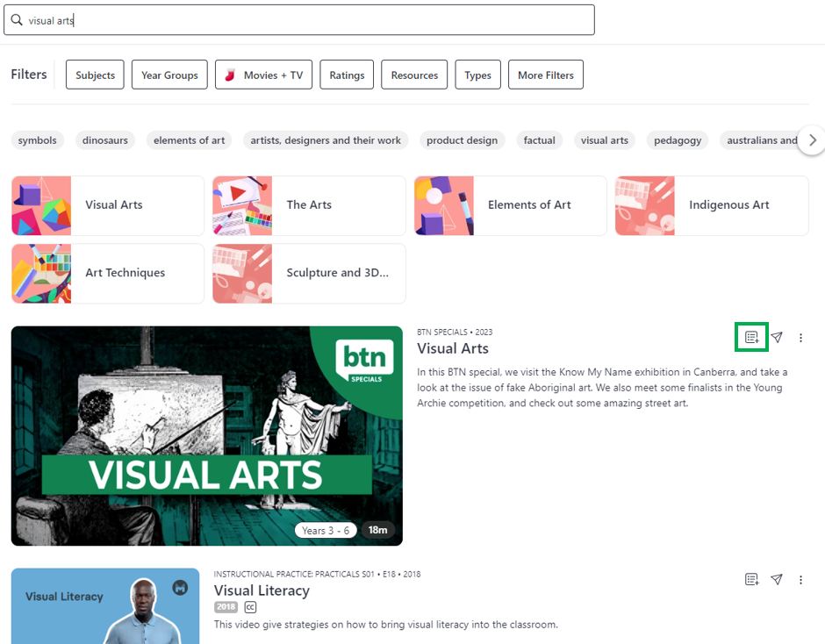Screen dimensions: 825x644
Task: Add Visual Literacy video to playlist
Action: pyautogui.click(x=752, y=579)
